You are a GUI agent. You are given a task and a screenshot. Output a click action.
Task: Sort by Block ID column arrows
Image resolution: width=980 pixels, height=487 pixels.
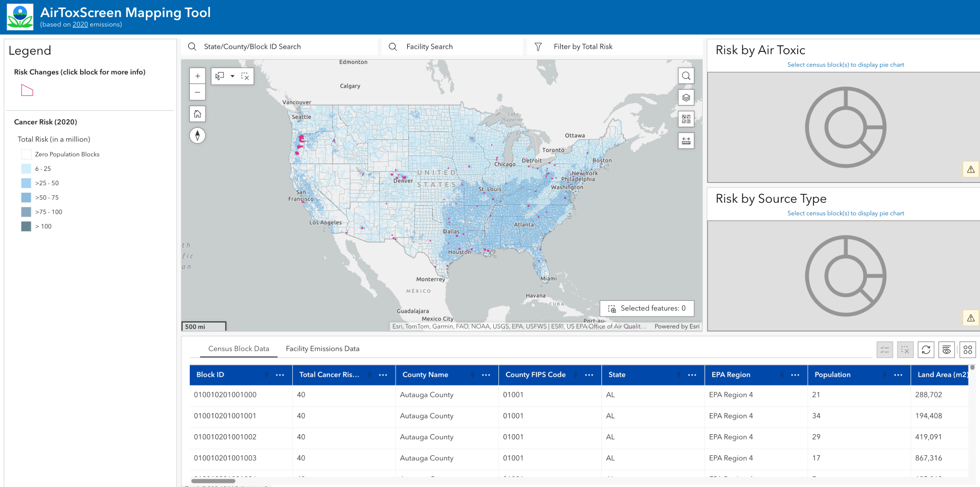click(x=267, y=375)
